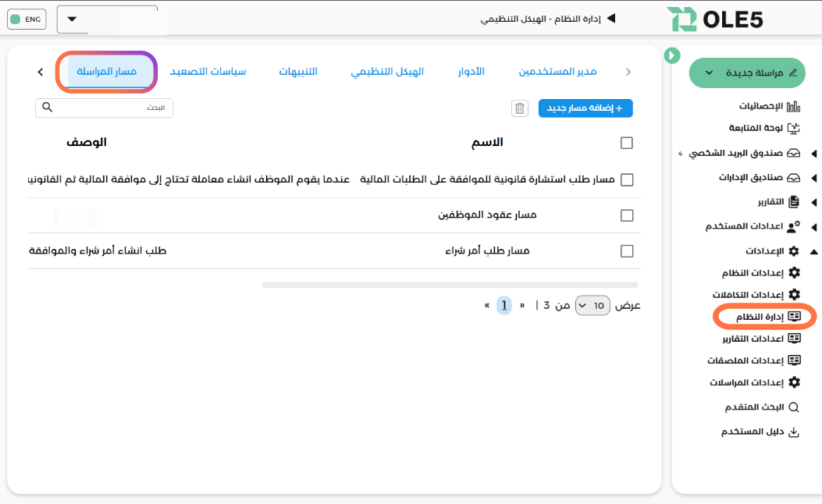822x504 pixels.
Task: Open البحث المتقدم search icon
Action: pyautogui.click(x=794, y=407)
